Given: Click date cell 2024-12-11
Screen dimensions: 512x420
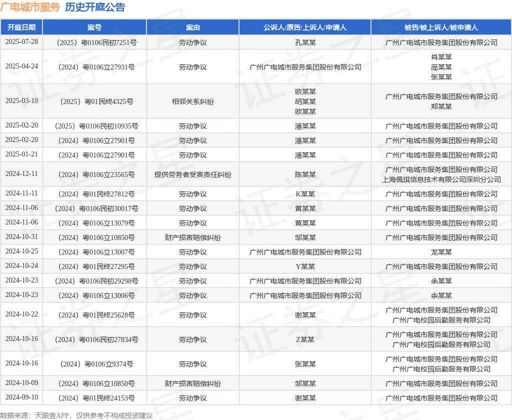Looking at the screenshot, I should pos(21,173).
